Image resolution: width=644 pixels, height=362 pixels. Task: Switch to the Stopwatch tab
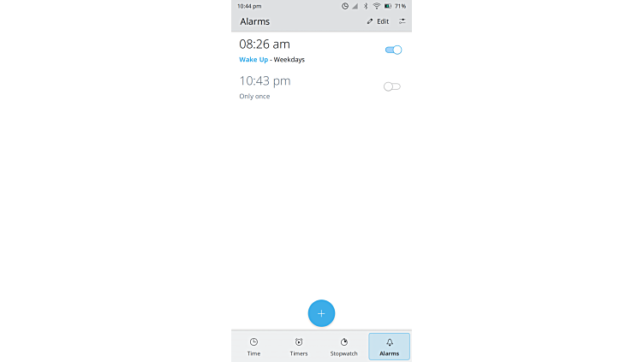point(343,347)
